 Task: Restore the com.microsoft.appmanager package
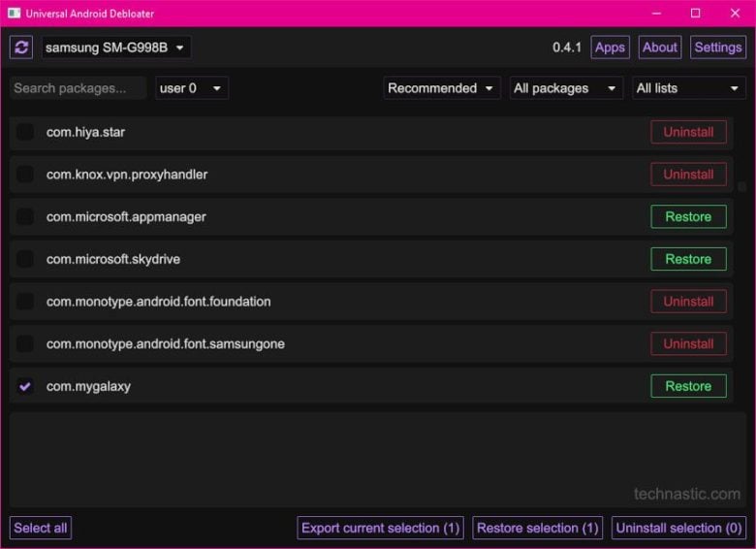coord(688,217)
